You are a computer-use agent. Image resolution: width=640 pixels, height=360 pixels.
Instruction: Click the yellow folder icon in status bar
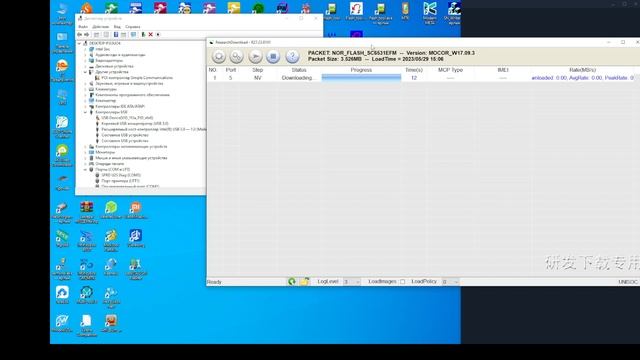pyautogui.click(x=304, y=282)
